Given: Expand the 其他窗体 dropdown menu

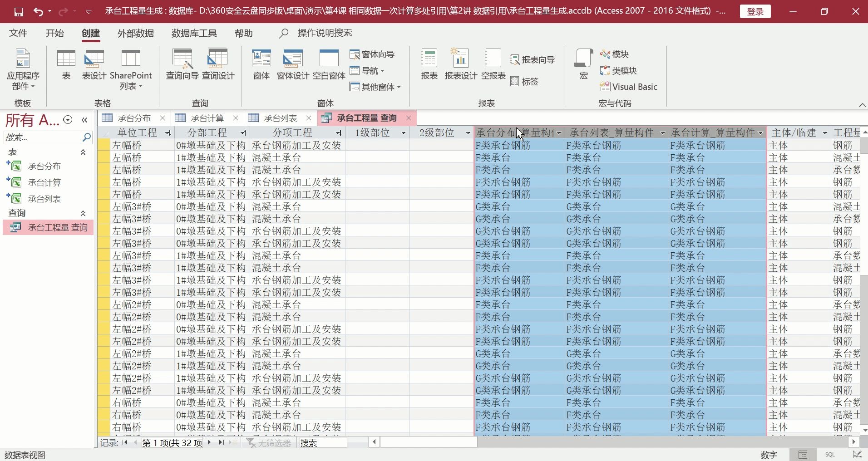Looking at the screenshot, I should click(375, 87).
